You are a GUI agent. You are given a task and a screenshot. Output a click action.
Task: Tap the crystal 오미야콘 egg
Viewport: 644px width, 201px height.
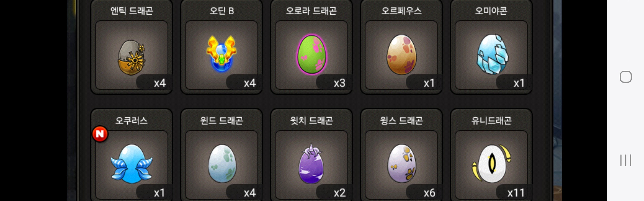[x=492, y=54]
